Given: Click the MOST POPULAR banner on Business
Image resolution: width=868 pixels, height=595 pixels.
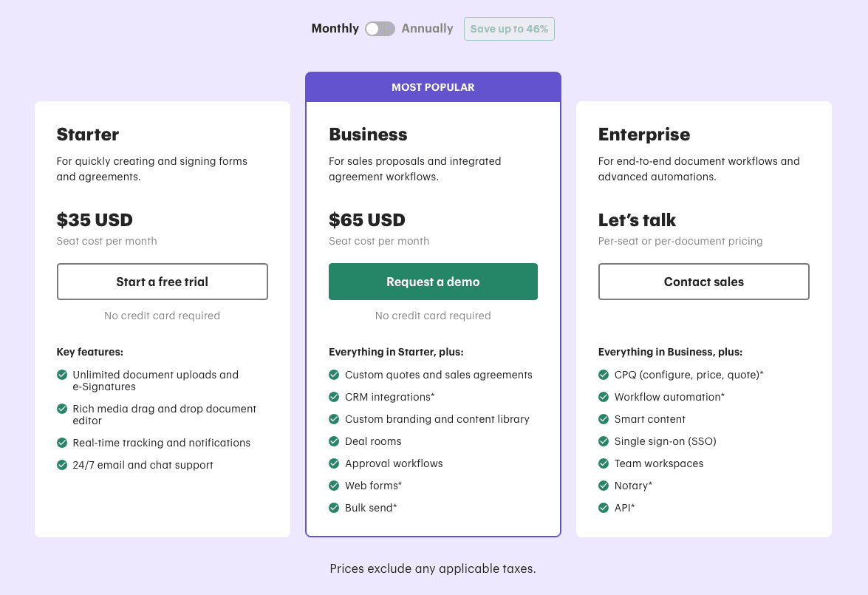Looking at the screenshot, I should click(433, 87).
